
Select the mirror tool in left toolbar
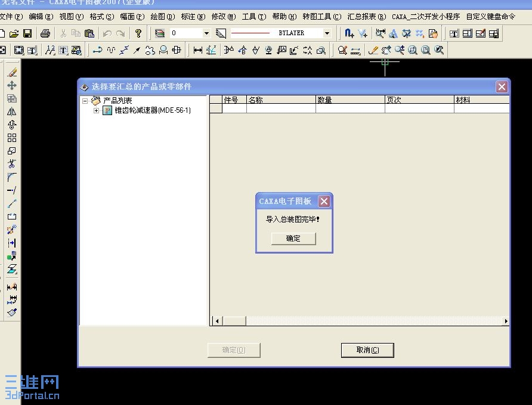[x=12, y=112]
